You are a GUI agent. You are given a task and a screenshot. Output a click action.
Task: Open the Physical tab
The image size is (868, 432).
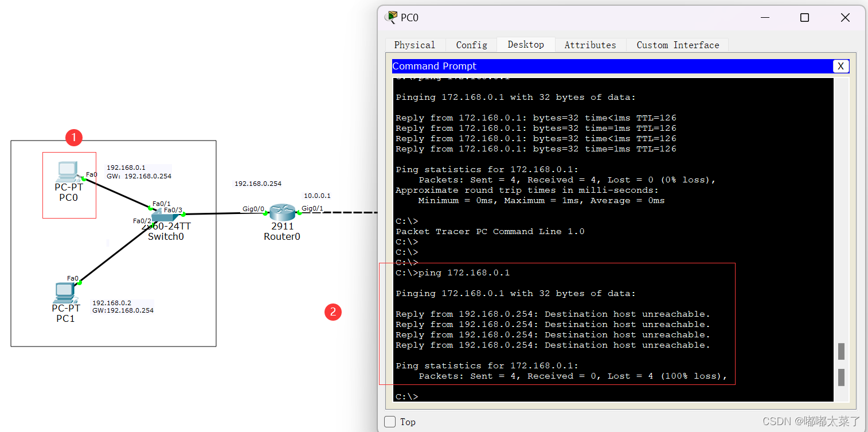click(x=415, y=45)
